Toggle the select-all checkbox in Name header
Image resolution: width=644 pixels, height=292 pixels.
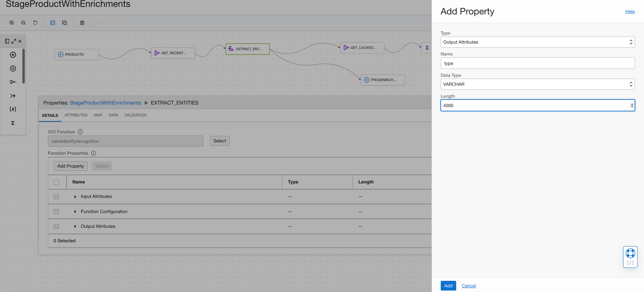[56, 182]
